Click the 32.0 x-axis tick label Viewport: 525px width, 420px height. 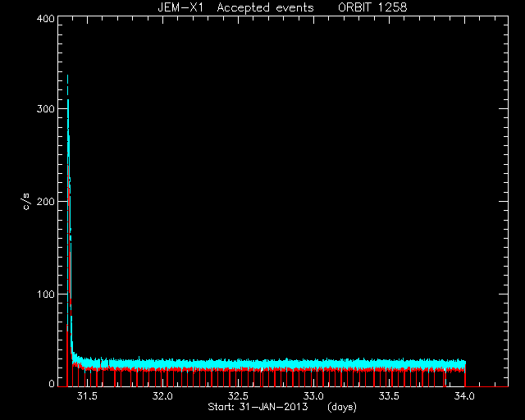tap(162, 396)
